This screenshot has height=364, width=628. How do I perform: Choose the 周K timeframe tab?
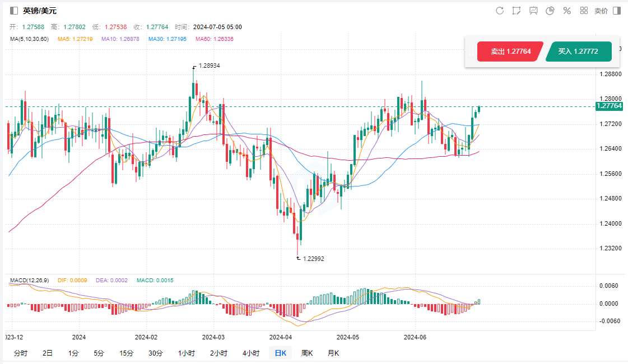[x=307, y=353]
